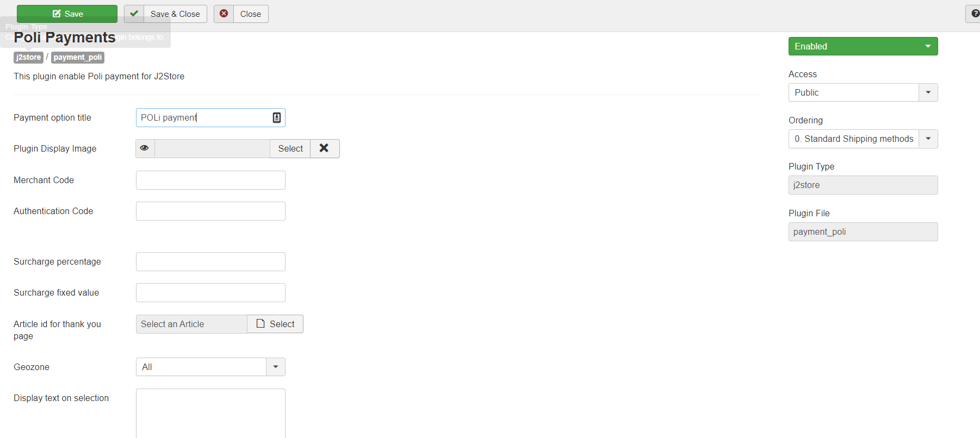980x438 pixels.
Task: Click the j2store breadcrumb tag
Action: (x=28, y=57)
